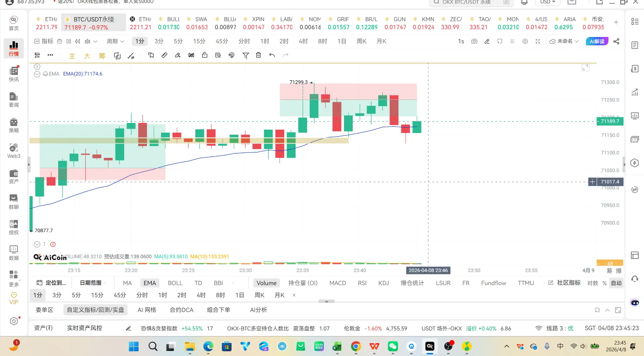Click the OKX BTC/USDT search field
Screen dimensions: 644x356
coord(471,3)
